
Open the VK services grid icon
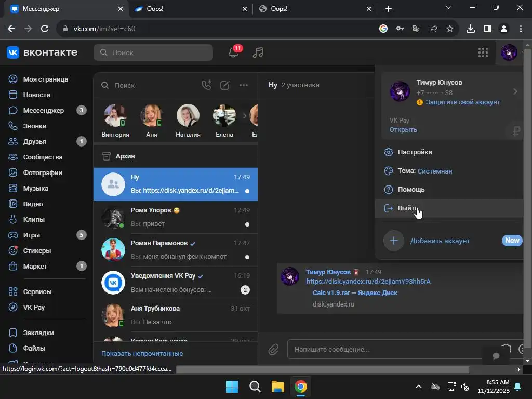coord(483,52)
